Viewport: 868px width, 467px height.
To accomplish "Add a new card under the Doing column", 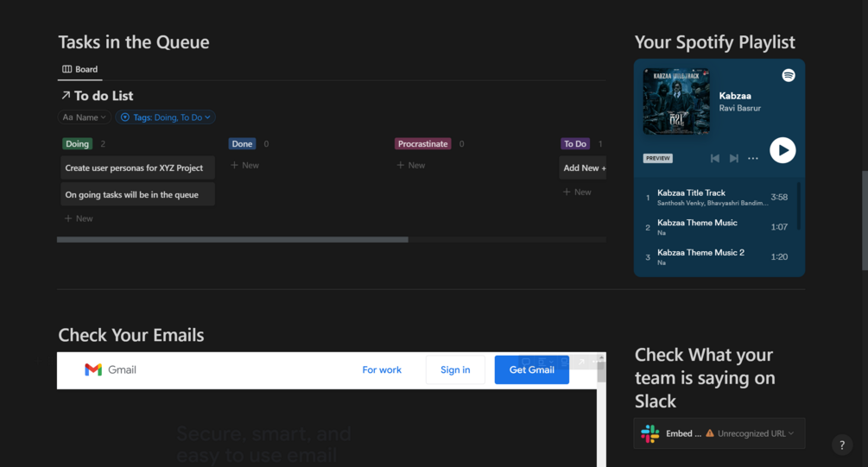I will pos(79,218).
